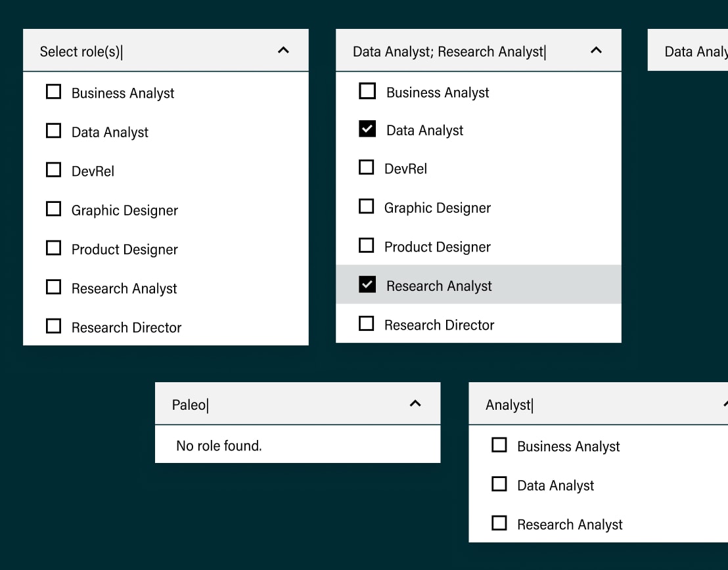Collapse the Select role(s) dropdown via its chevron
728x570 pixels.
pyautogui.click(x=283, y=49)
